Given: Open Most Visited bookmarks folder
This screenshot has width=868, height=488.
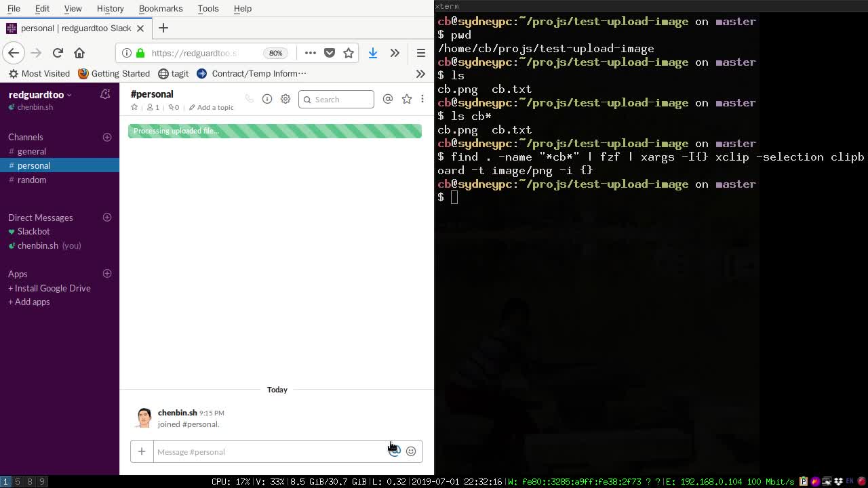Looking at the screenshot, I should click(x=39, y=73).
